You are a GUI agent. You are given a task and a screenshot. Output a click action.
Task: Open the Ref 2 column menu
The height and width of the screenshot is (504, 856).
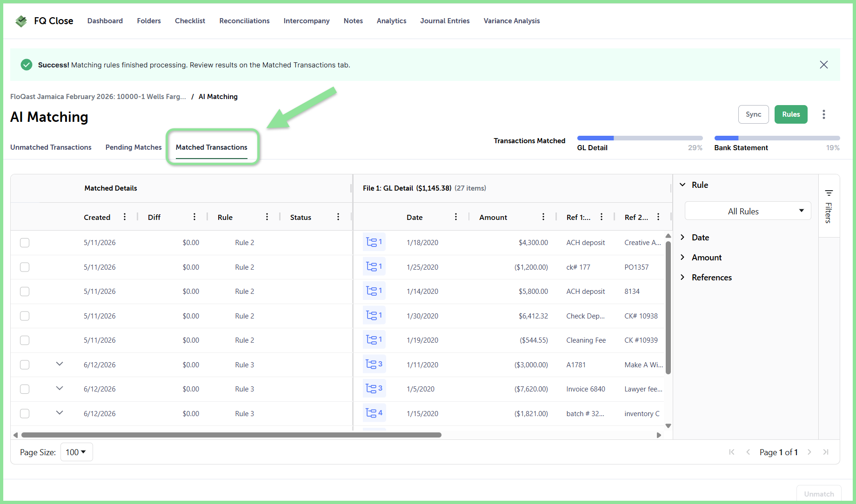point(658,217)
